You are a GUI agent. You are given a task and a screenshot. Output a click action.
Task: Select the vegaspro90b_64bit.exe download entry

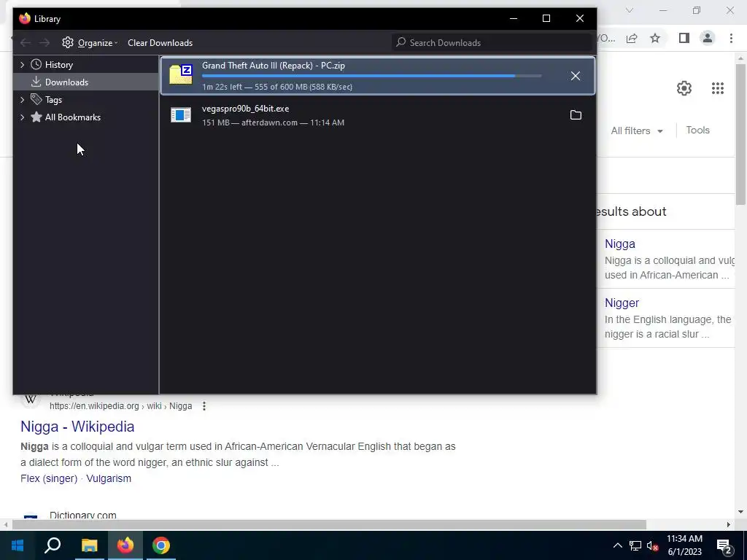pos(378,115)
